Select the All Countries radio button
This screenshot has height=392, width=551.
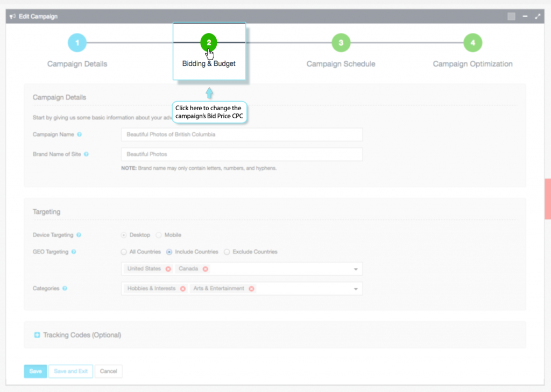click(x=124, y=252)
